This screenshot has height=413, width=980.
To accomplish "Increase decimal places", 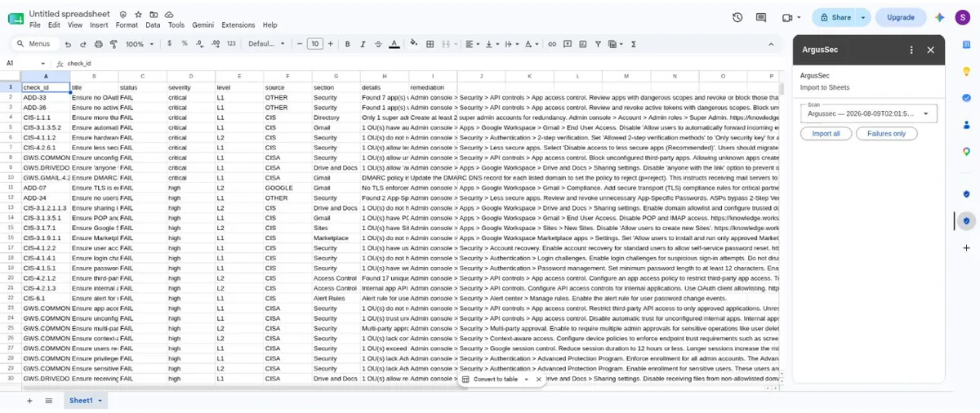I will [216, 44].
